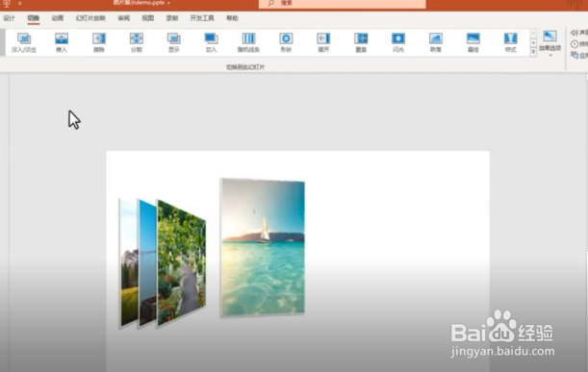Image resolution: width=588 pixels, height=372 pixels.
Task: Open the Review (审阅) tab
Action: (x=124, y=18)
